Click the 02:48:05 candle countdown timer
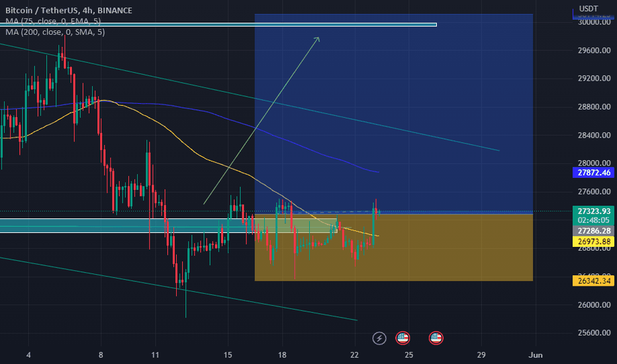The image size is (617, 364). 594,220
